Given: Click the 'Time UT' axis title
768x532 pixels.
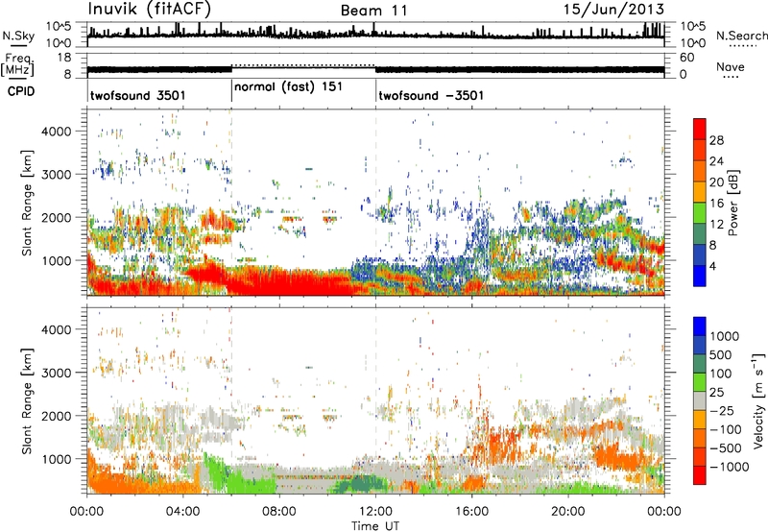Looking at the screenshot, I should coord(375,526).
